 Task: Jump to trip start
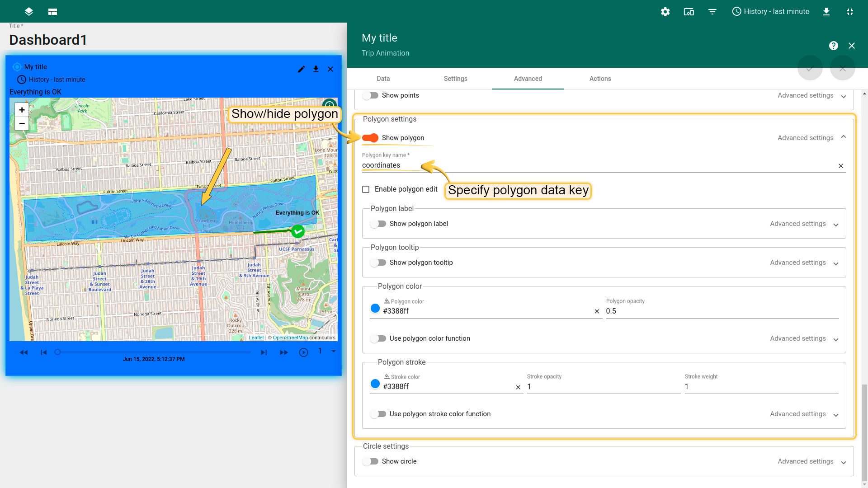pyautogui.click(x=44, y=352)
